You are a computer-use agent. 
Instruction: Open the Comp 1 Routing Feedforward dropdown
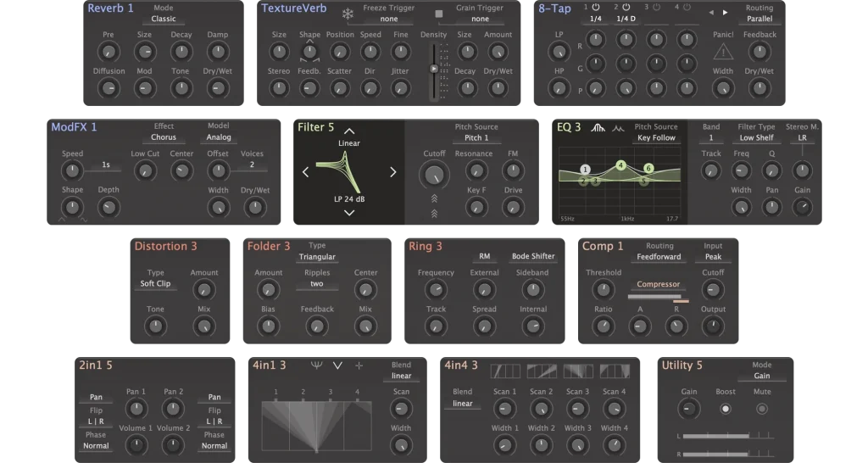pos(659,257)
